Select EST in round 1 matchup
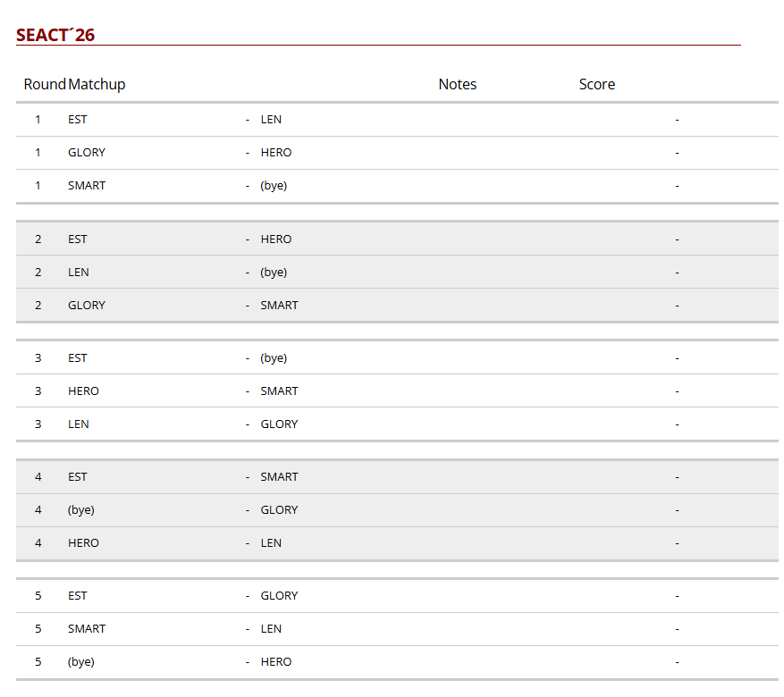 [78, 120]
